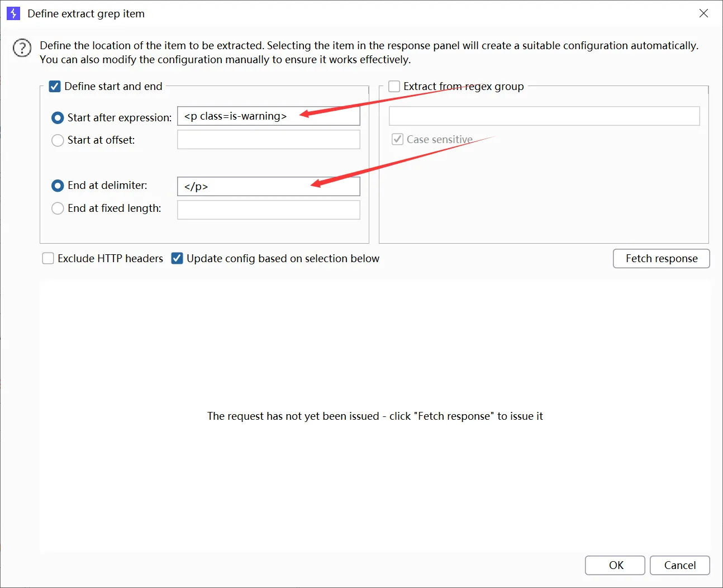The height and width of the screenshot is (588, 723).
Task: Click the End at delimiter input field
Action: click(269, 186)
